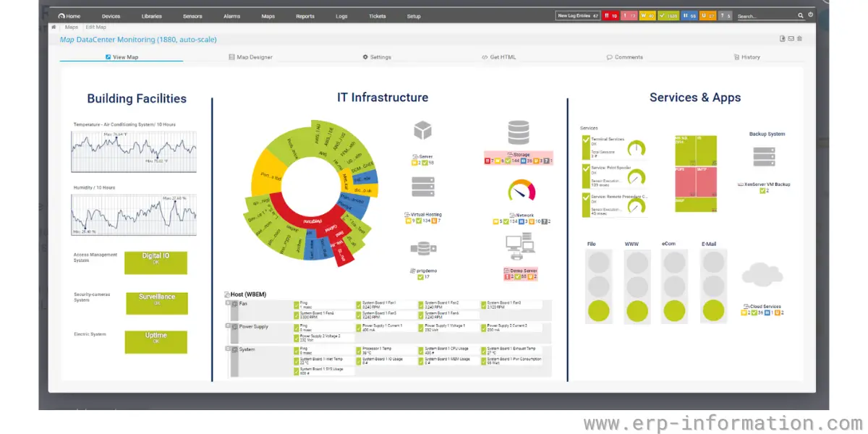Screen dimensions: 868x434
Task: Click the Server cube icon
Action: pyautogui.click(x=422, y=131)
